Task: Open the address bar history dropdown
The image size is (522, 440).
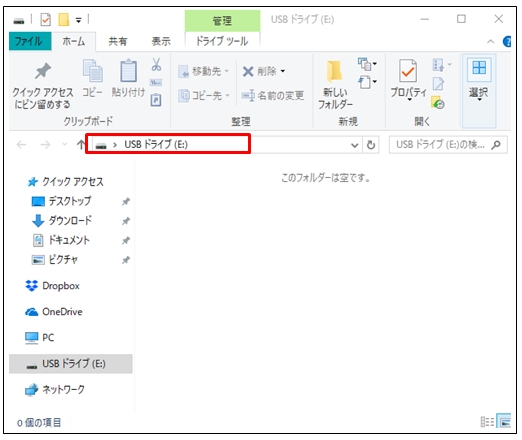Action: click(x=355, y=145)
